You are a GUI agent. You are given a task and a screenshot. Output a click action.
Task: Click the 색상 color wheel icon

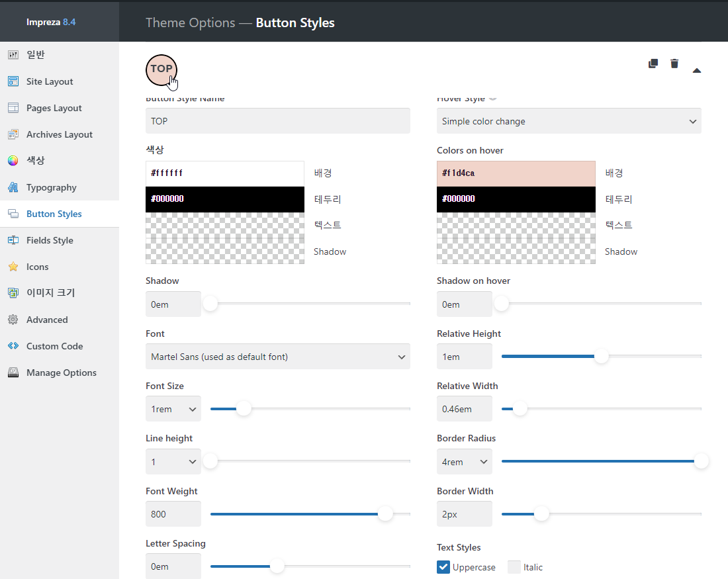pyautogui.click(x=13, y=161)
